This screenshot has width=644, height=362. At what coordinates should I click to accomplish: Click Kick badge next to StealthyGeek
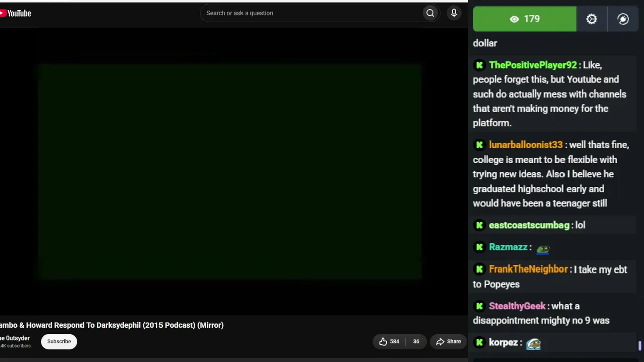479,306
